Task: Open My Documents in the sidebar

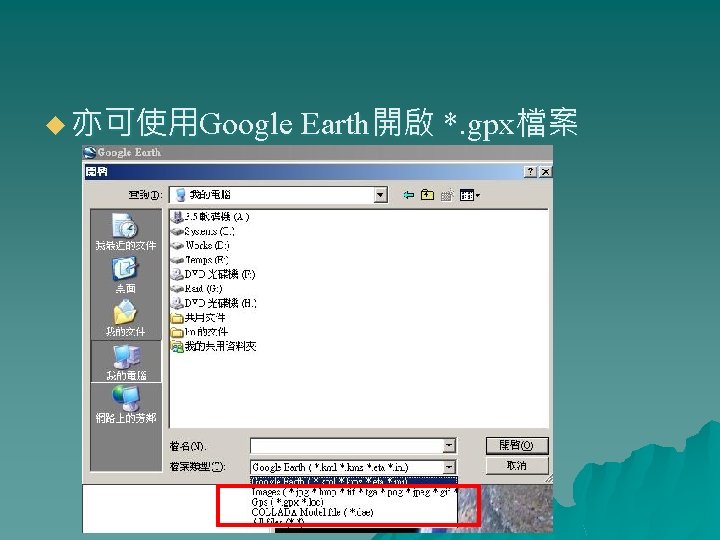Action: pos(125,318)
